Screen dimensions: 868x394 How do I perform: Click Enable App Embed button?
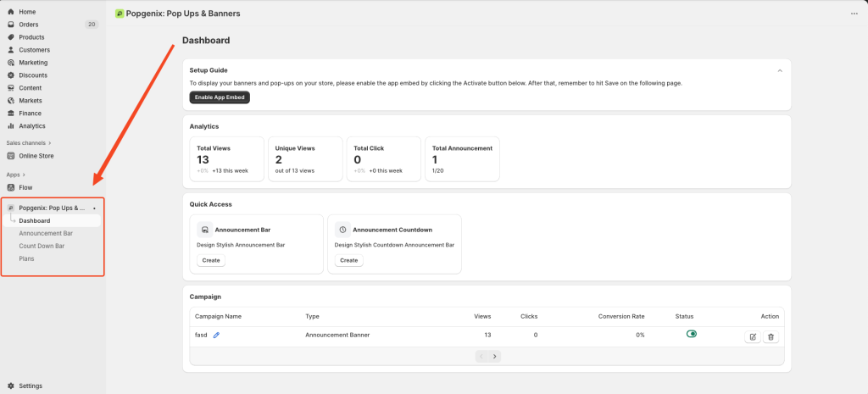coord(220,97)
